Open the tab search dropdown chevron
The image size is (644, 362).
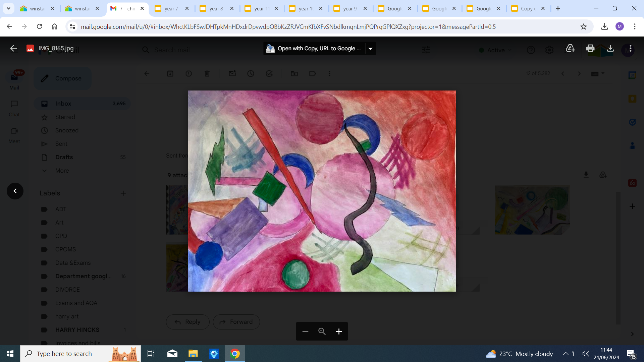(x=8, y=8)
